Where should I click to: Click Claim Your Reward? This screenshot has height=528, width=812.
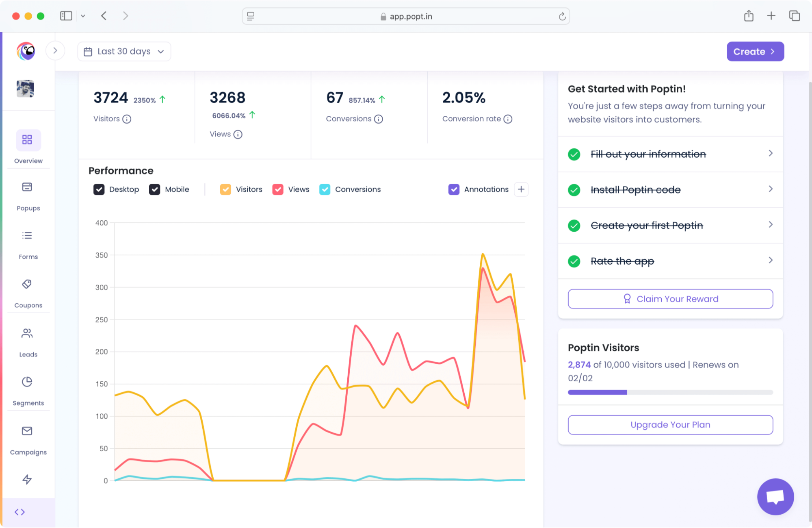[670, 299]
